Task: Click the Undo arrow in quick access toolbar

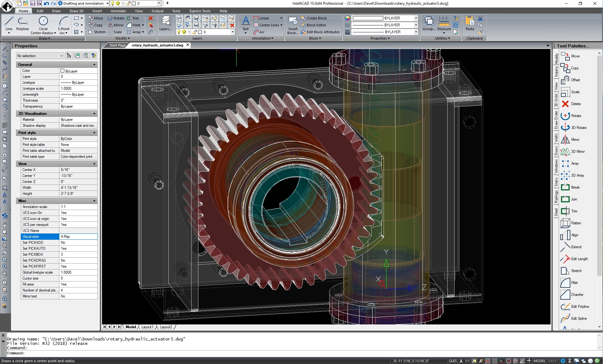Action: point(46,3)
